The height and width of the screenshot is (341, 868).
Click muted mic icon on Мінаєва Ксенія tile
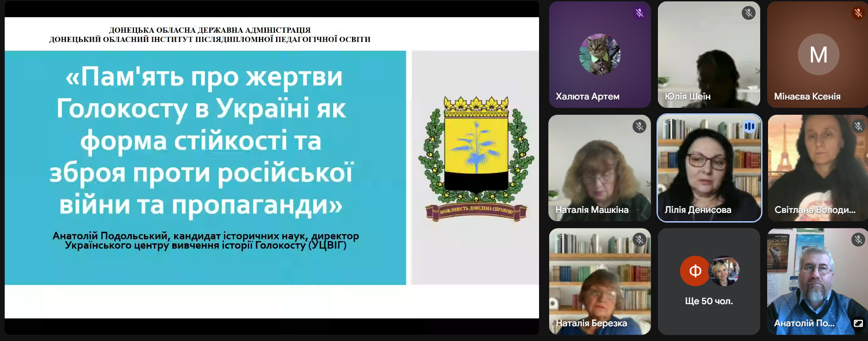[858, 13]
